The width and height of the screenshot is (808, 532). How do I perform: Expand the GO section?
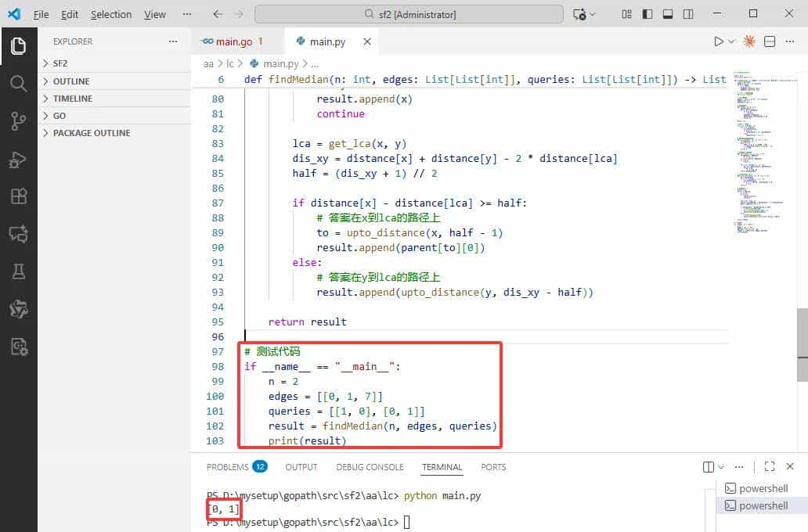[114, 116]
